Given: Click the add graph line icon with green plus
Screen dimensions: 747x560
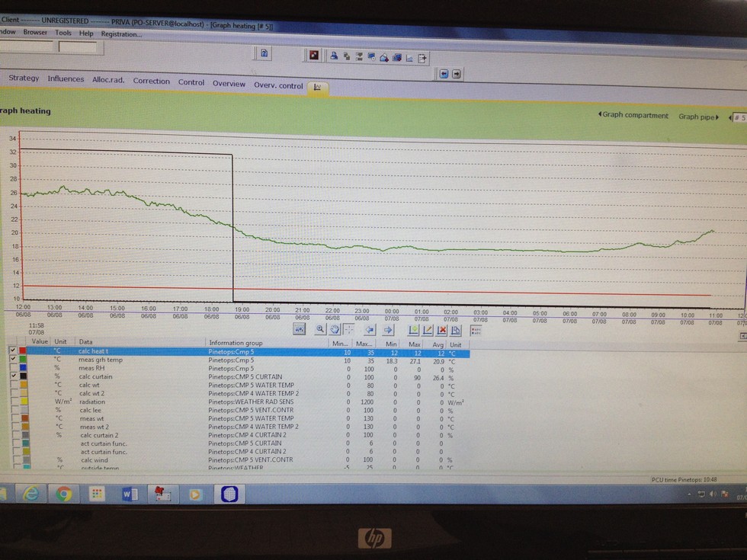Looking at the screenshot, I should [412, 330].
